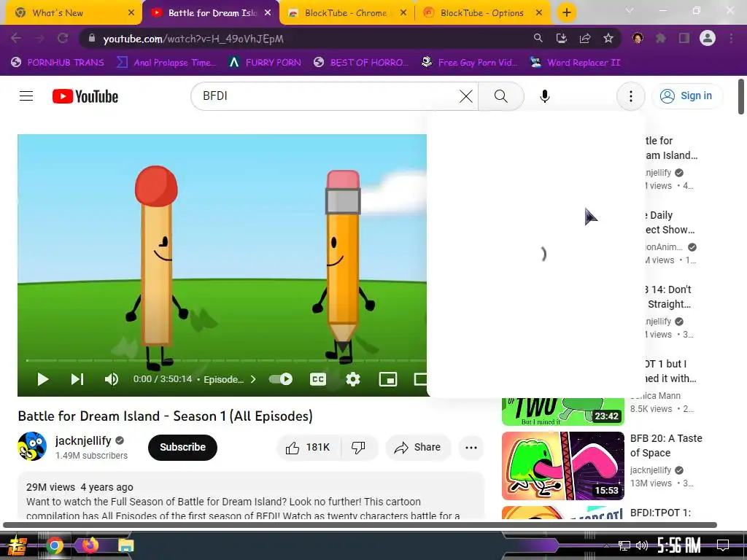Share this page from address bar

585,38
